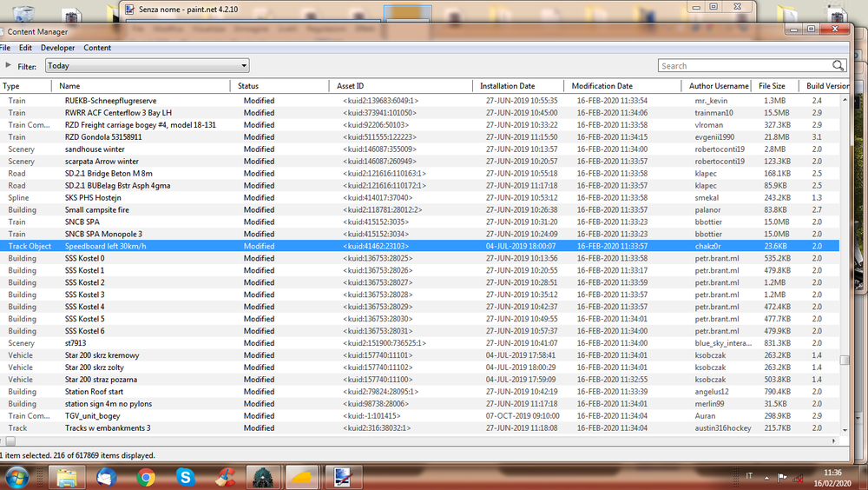Viewport: 868px width, 490px height.
Task: Sort by Installation Date column header
Action: pyautogui.click(x=519, y=86)
